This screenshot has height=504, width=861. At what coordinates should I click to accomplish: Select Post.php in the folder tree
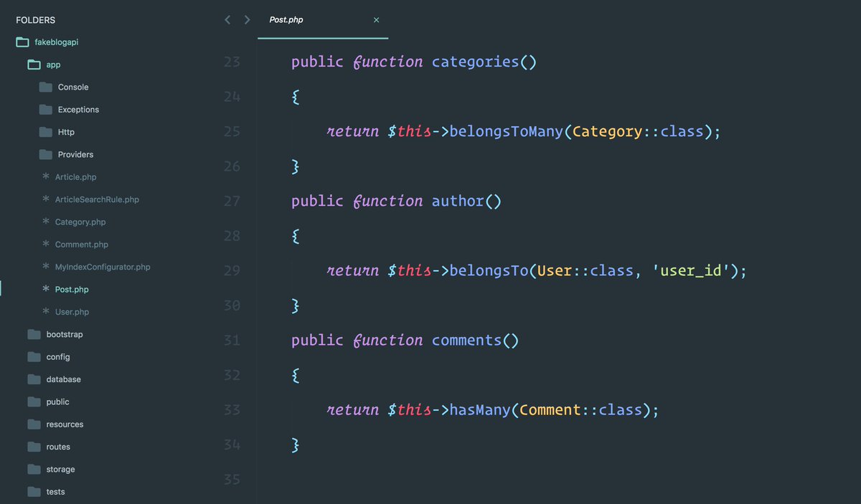point(72,290)
